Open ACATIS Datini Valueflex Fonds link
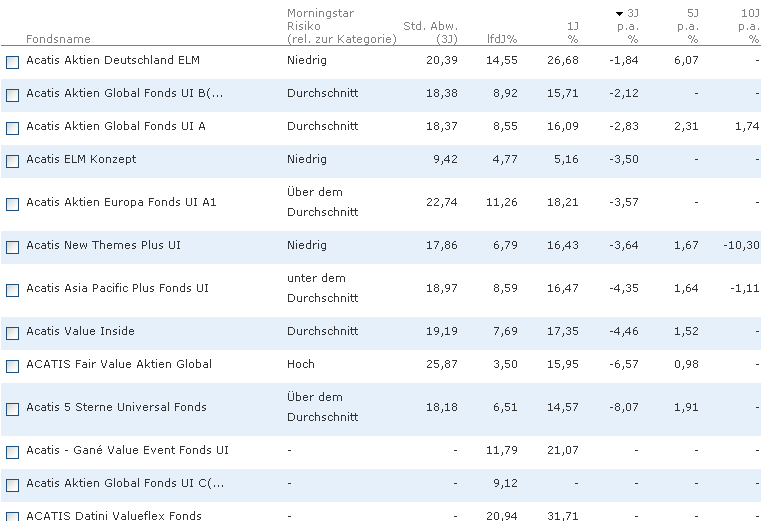The width and height of the screenshot is (768, 521). (x=114, y=516)
